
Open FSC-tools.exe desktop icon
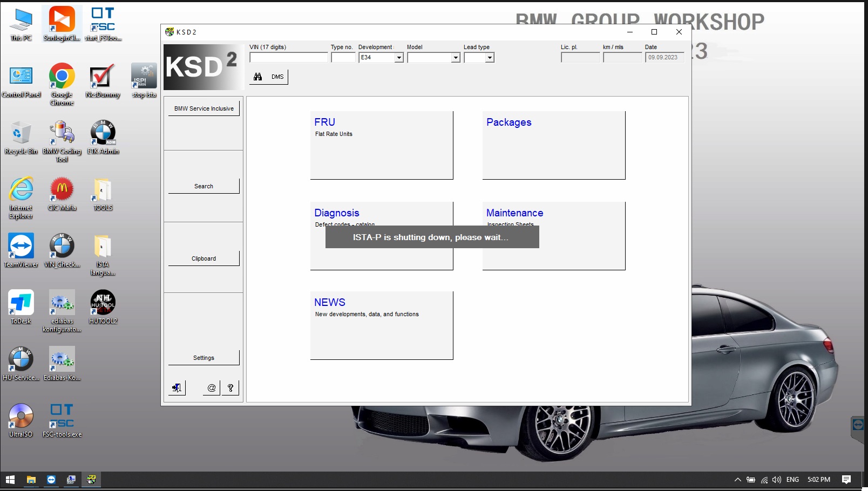(x=62, y=421)
